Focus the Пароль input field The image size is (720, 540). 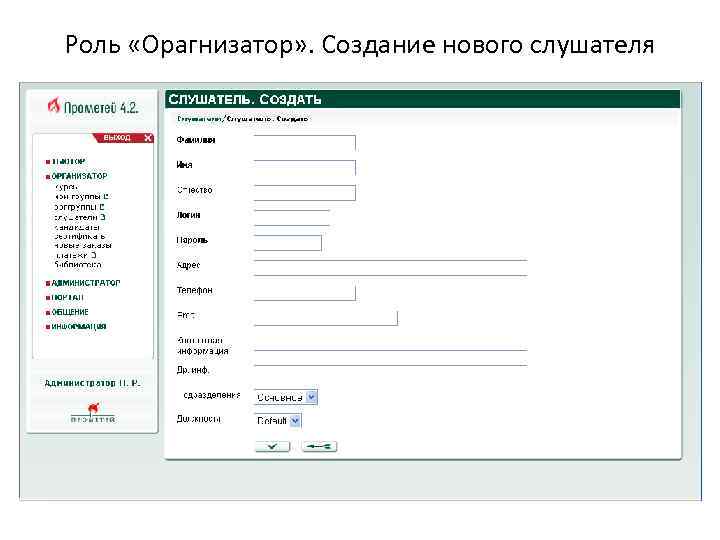(288, 243)
